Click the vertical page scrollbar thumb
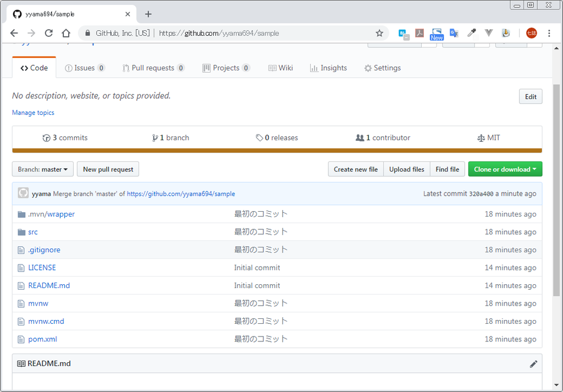The image size is (563, 392). coord(556,190)
